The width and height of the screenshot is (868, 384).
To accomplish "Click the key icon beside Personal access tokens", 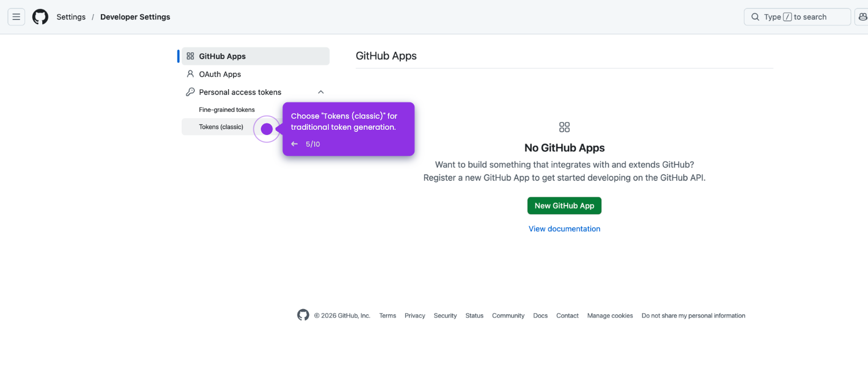I will (x=191, y=92).
